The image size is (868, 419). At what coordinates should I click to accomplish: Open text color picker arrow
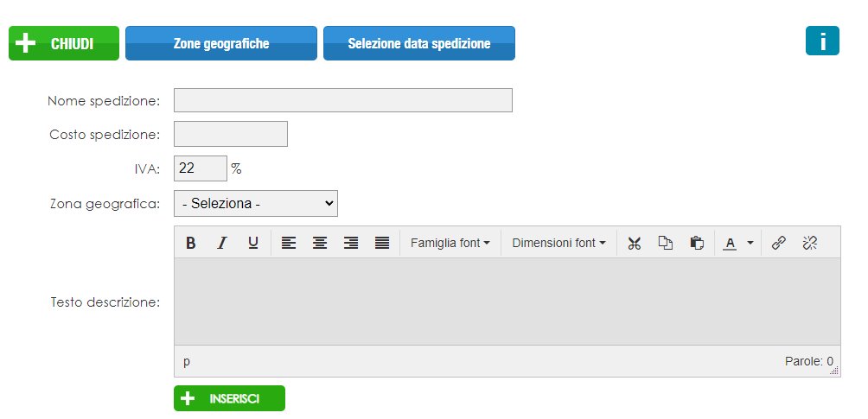pyautogui.click(x=750, y=244)
